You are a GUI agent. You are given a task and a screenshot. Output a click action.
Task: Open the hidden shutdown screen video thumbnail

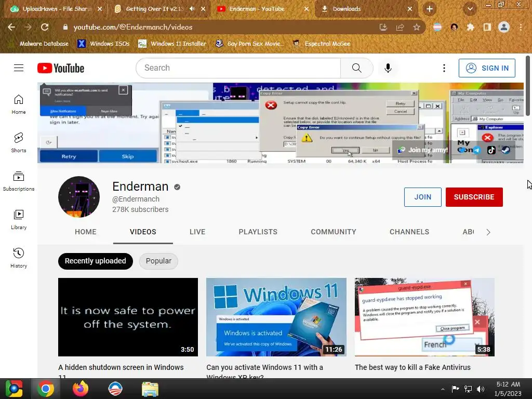coord(128,317)
